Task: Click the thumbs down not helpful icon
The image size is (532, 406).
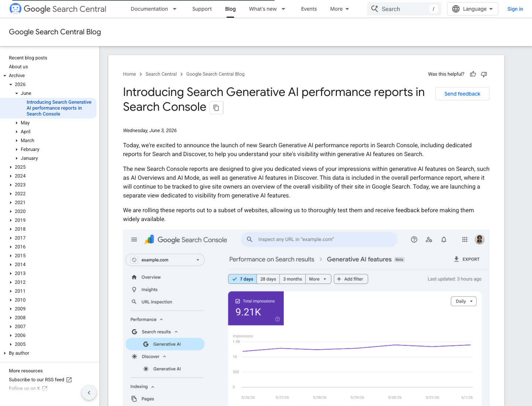Action: coord(484,74)
